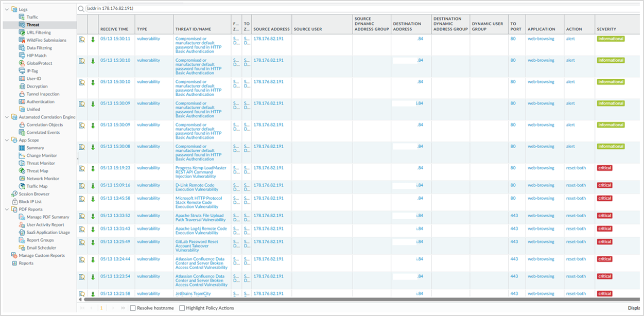Open the Block IP List icon
The image size is (644, 316).
click(x=14, y=202)
